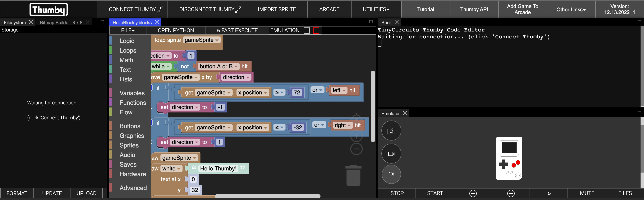Toggle the 1X emulator scale button
The height and width of the screenshot is (200, 644).
pyautogui.click(x=391, y=174)
